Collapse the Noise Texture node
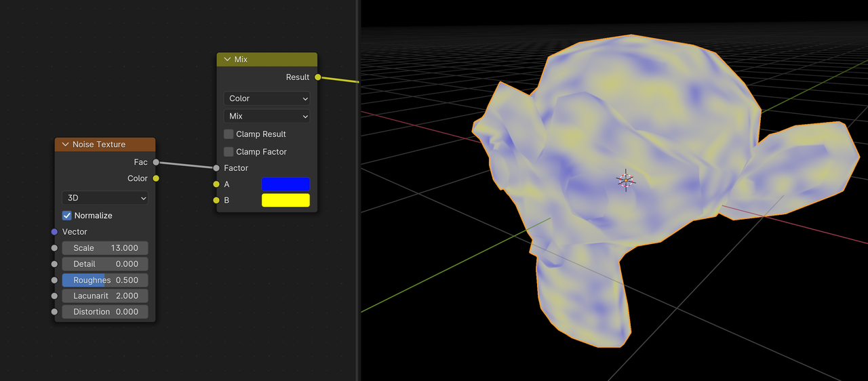 [65, 144]
